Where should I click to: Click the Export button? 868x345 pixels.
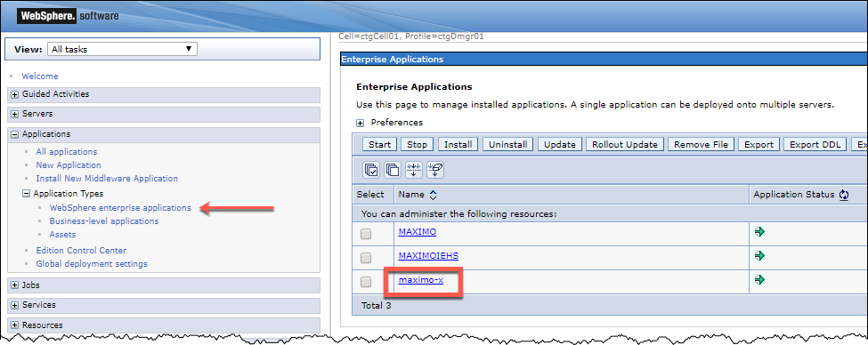click(x=759, y=144)
